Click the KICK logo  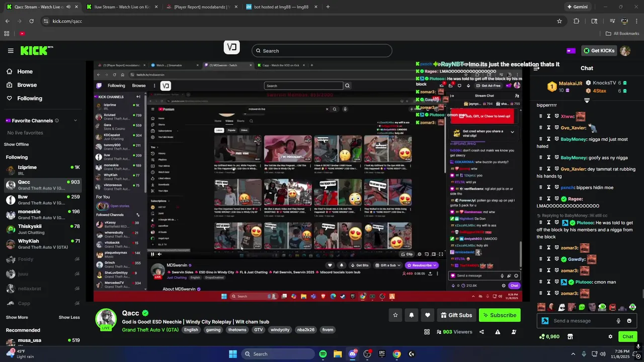click(x=36, y=50)
